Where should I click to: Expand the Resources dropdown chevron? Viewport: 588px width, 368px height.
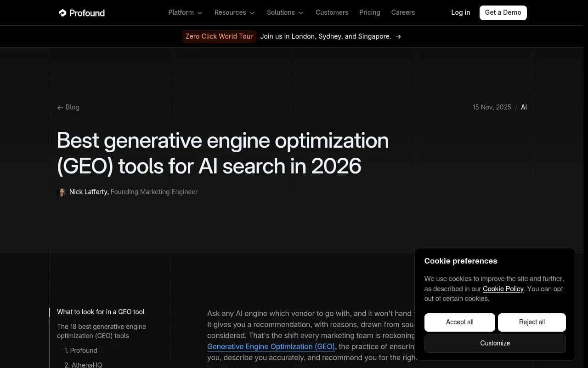click(252, 13)
